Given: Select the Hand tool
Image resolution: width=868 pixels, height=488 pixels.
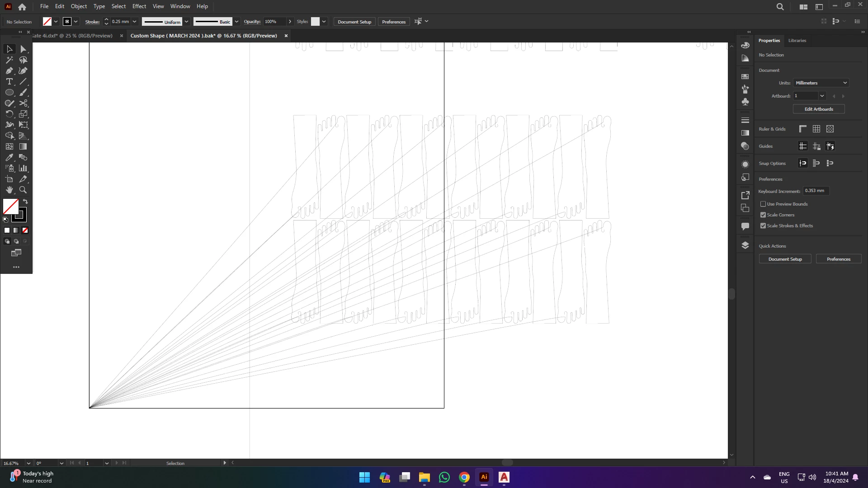Looking at the screenshot, I should coord(9,190).
